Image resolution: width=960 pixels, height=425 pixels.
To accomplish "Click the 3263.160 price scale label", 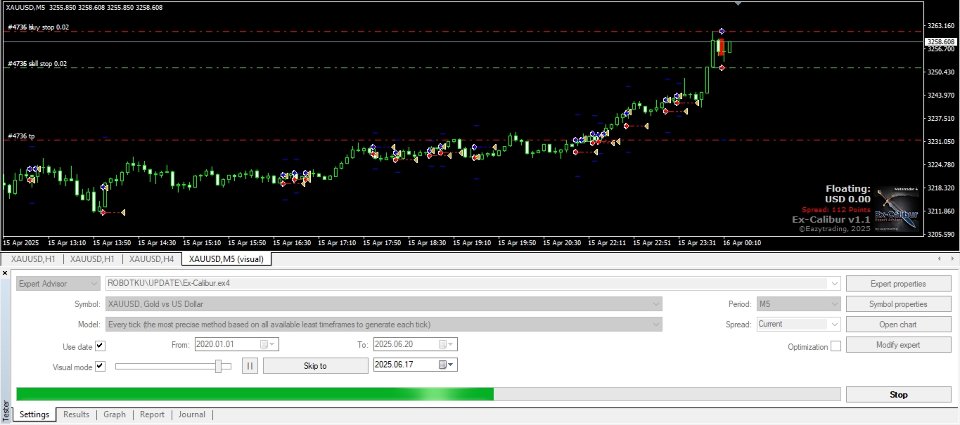I will [942, 26].
